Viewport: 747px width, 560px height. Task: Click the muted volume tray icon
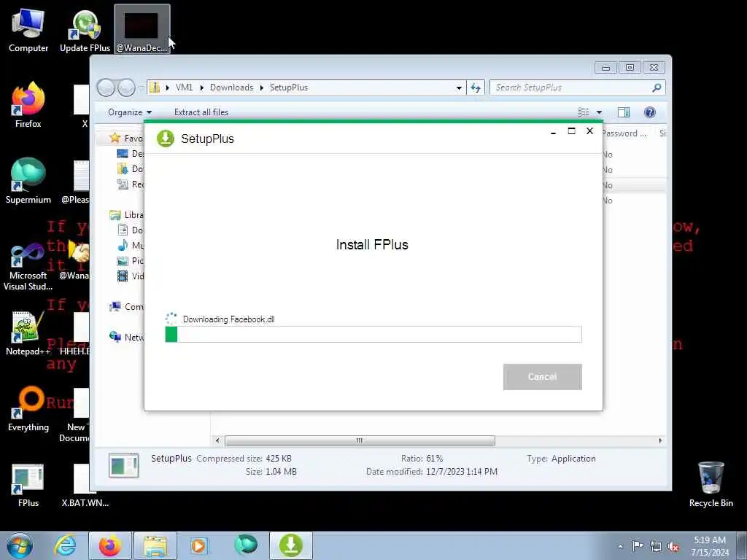pos(673,547)
